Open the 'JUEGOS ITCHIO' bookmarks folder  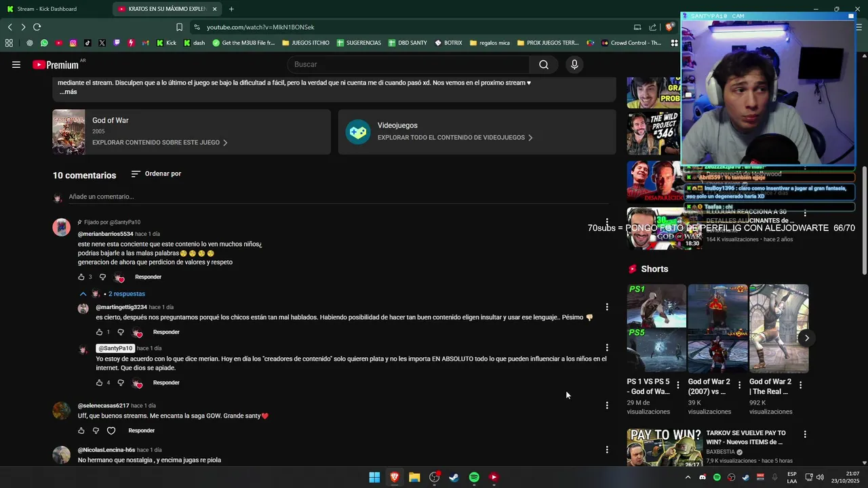pyautogui.click(x=306, y=43)
